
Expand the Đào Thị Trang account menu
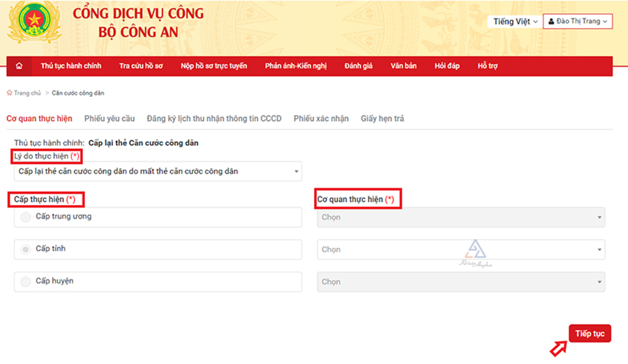[x=578, y=21]
